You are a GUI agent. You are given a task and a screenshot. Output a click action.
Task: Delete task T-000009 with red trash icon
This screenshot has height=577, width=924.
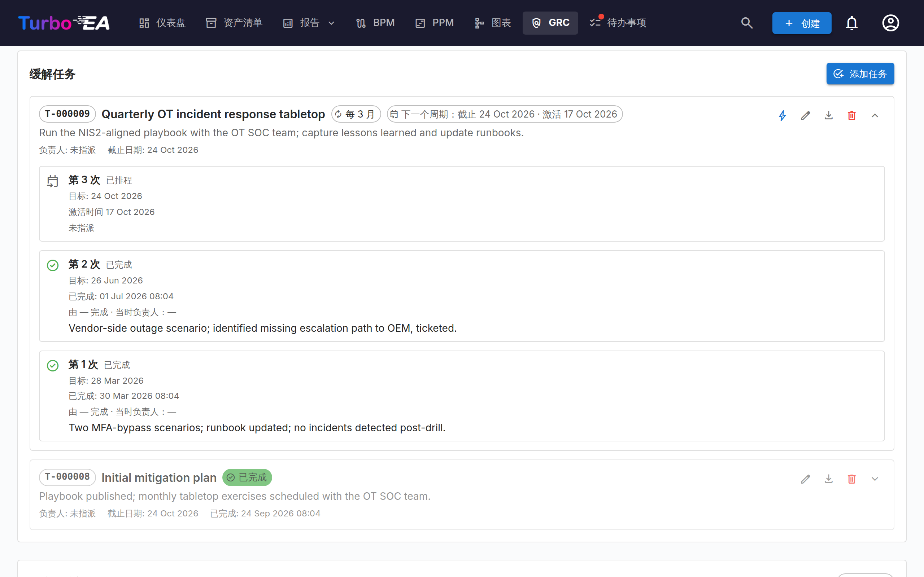pos(851,115)
